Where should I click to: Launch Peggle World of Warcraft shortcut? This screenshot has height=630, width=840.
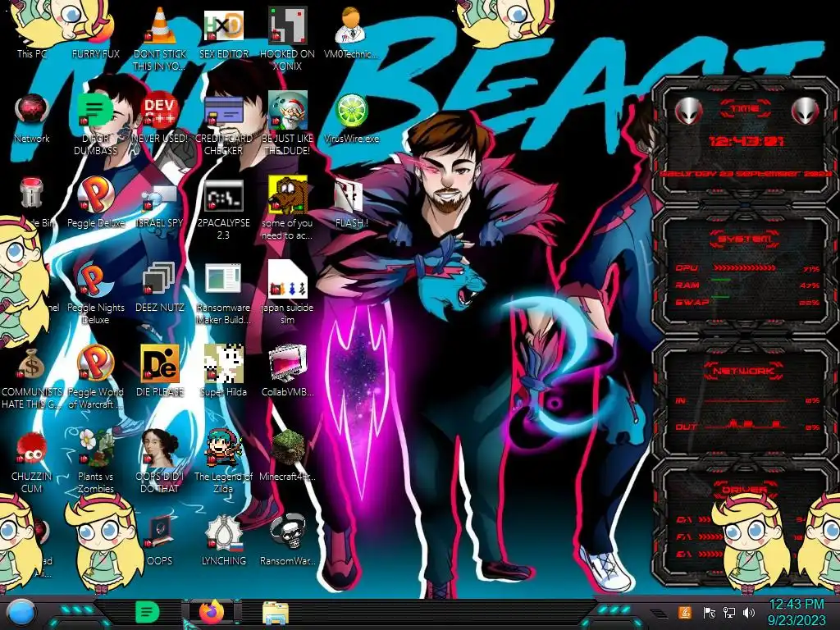pyautogui.click(x=96, y=377)
